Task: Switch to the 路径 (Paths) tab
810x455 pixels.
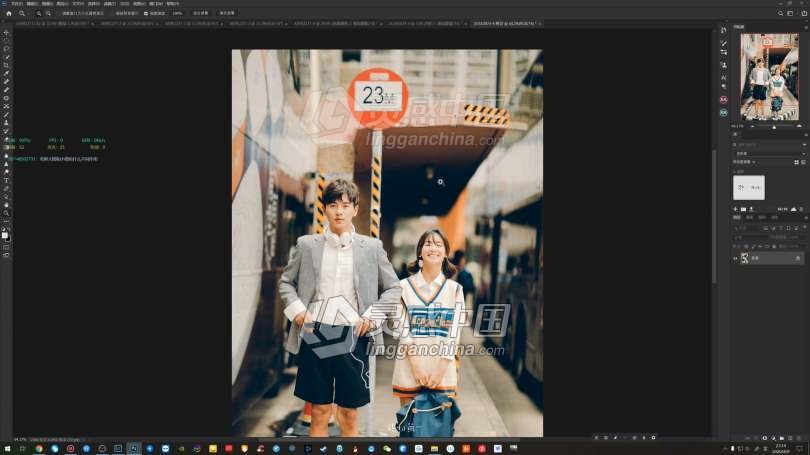Action: (762, 217)
